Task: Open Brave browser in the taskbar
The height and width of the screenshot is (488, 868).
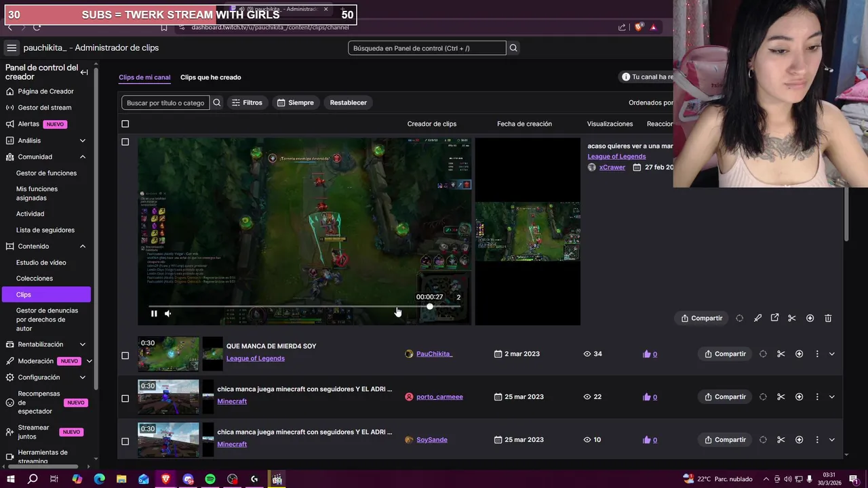Action: (166, 479)
